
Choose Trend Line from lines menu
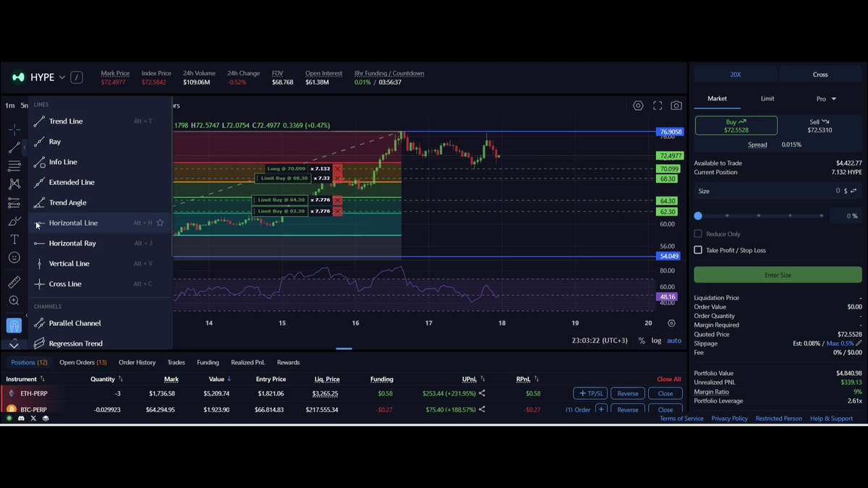[x=100, y=121]
